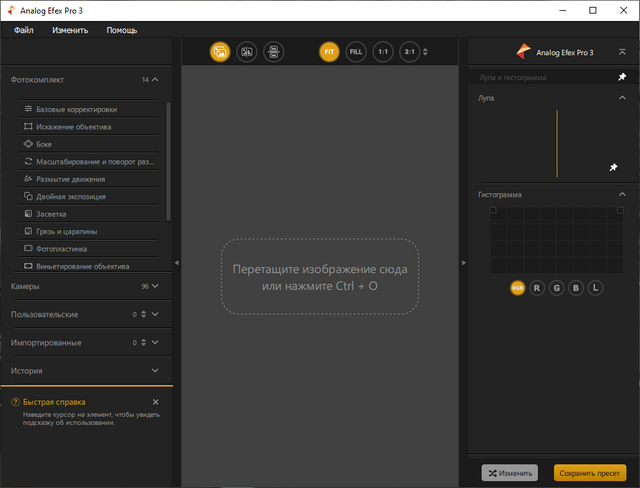This screenshot has width=640, height=488.
Task: Collapse the Фотокомплект section
Action: point(155,78)
